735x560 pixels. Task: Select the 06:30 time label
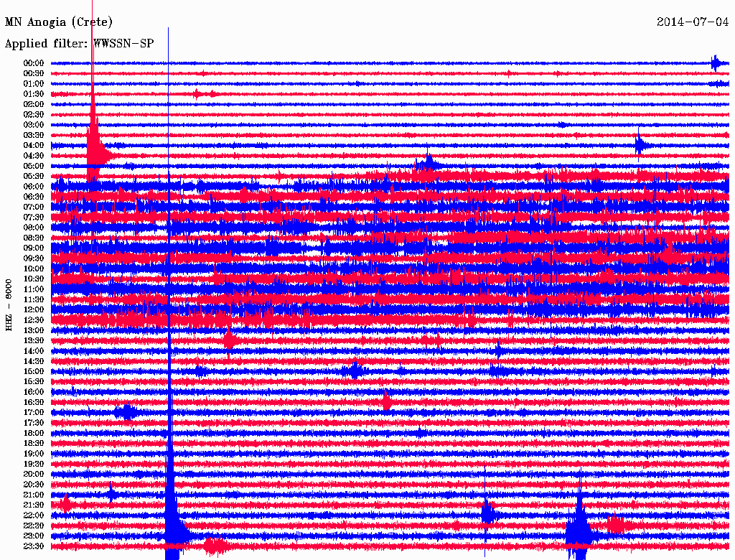[34, 197]
